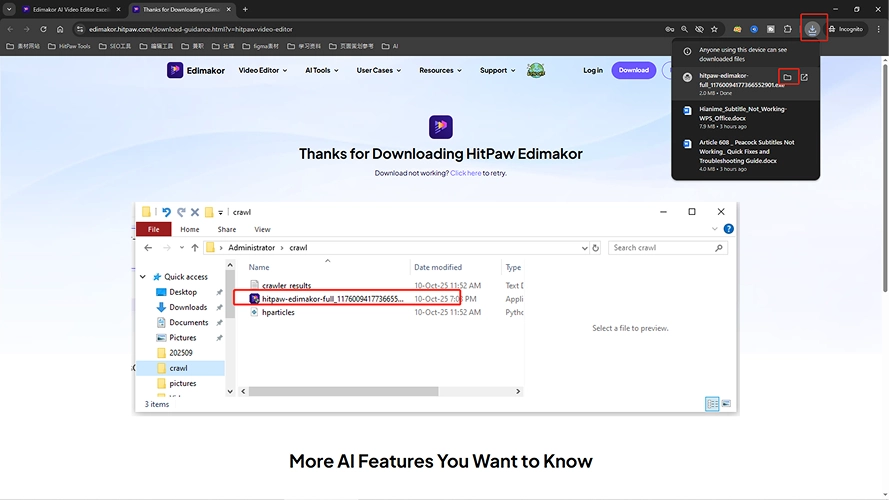Select the hparticles file
Viewport: 889px width, 500px height.
[x=278, y=312]
